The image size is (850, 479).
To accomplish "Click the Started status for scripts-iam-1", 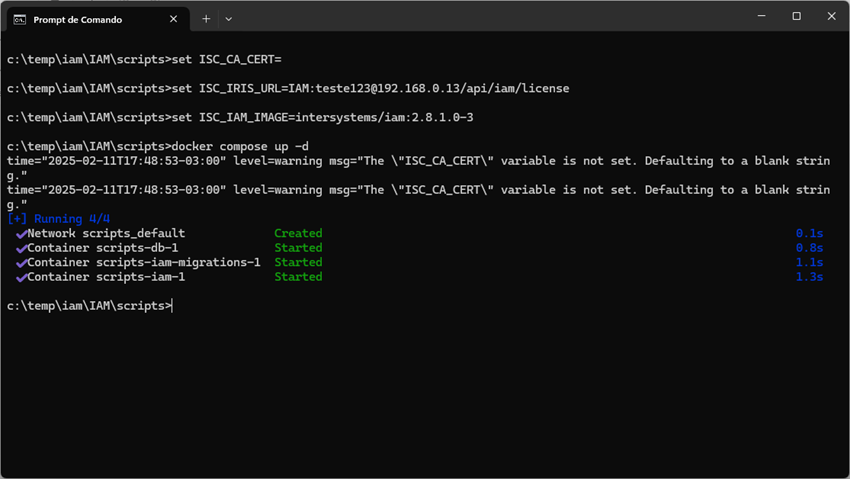I will pyautogui.click(x=298, y=277).
